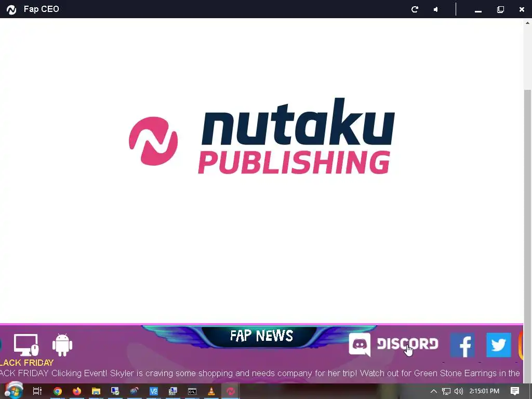Screen dimensions: 532x399
Task: Open File Explorer from the taskbar
Action: click(x=96, y=391)
